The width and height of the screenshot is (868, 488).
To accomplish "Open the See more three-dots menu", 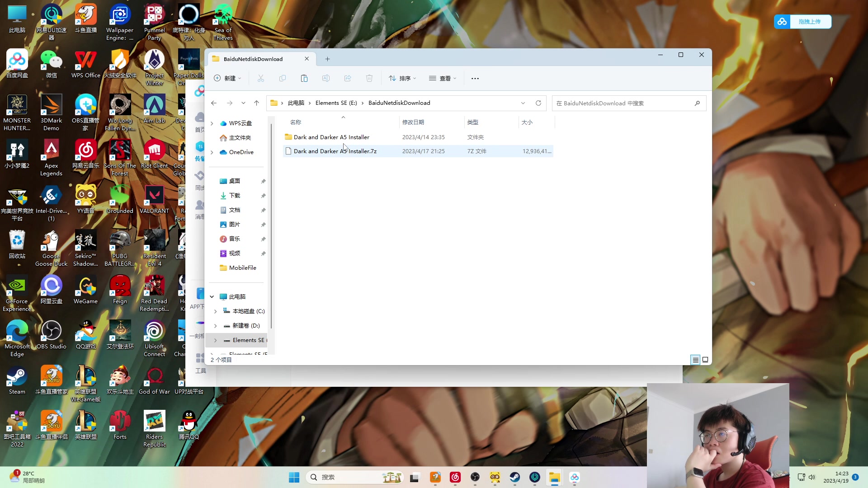I will pyautogui.click(x=475, y=78).
